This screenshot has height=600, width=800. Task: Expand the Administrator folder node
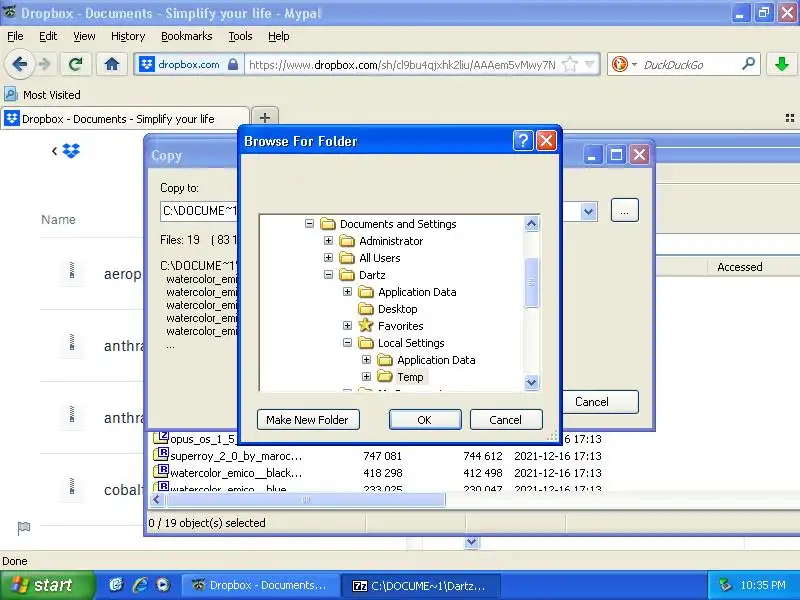click(x=329, y=240)
